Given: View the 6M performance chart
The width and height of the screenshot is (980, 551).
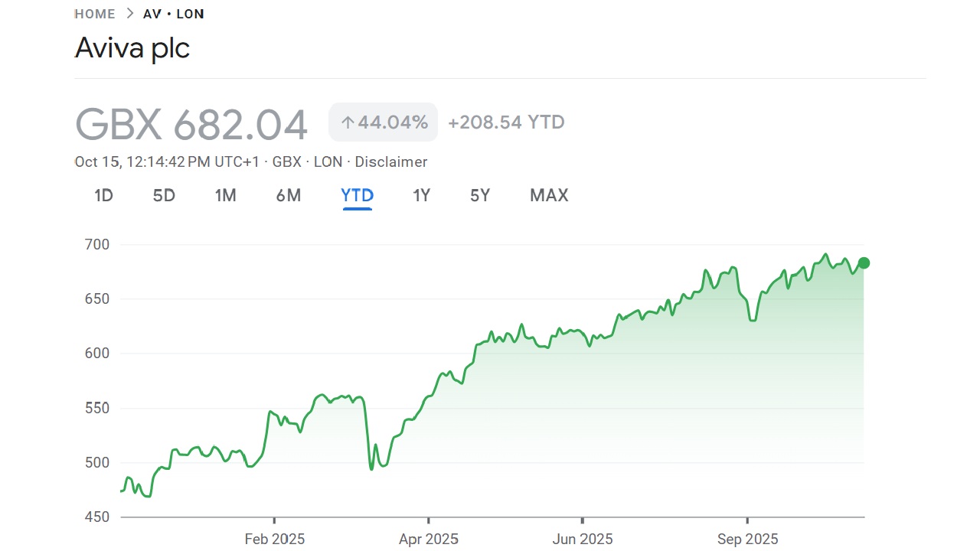Looking at the screenshot, I should [x=289, y=195].
